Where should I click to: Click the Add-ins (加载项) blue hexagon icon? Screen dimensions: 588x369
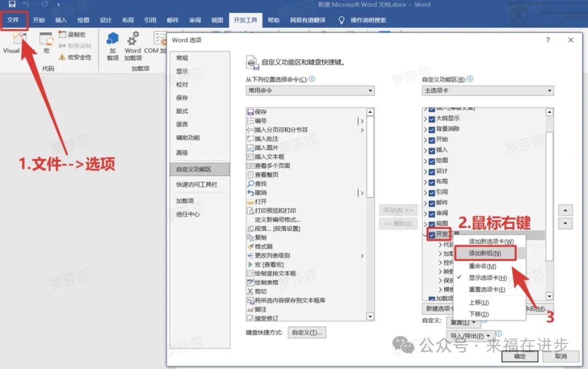pos(113,38)
